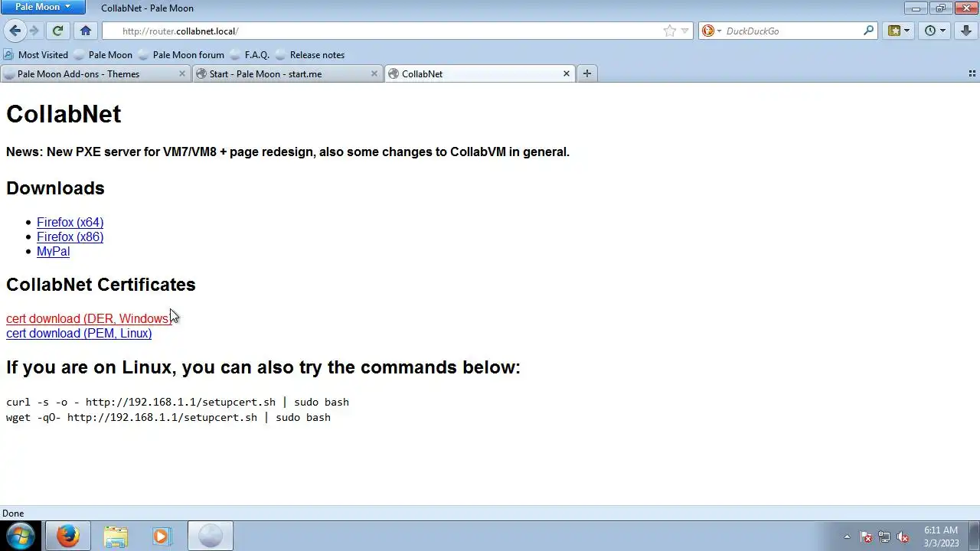Open the Windows Start button
980x551 pixels.
pyautogui.click(x=21, y=536)
